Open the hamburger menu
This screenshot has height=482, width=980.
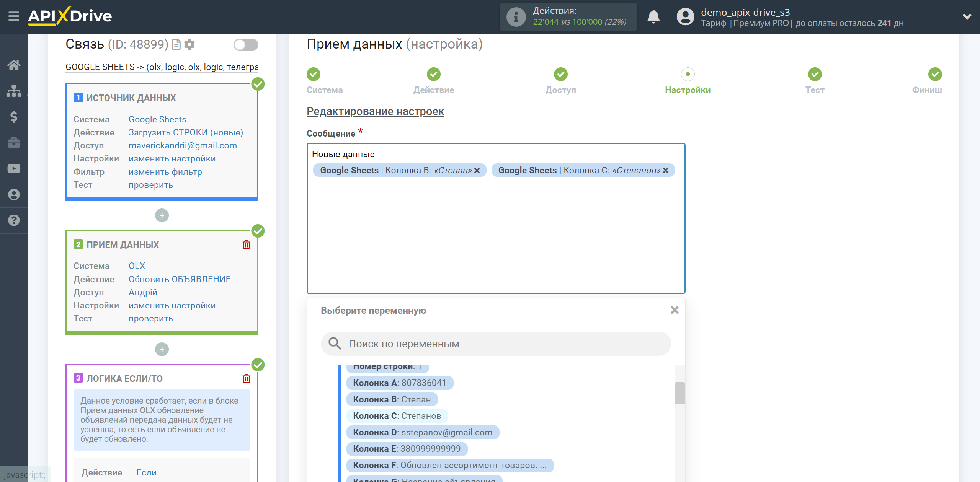(14, 16)
